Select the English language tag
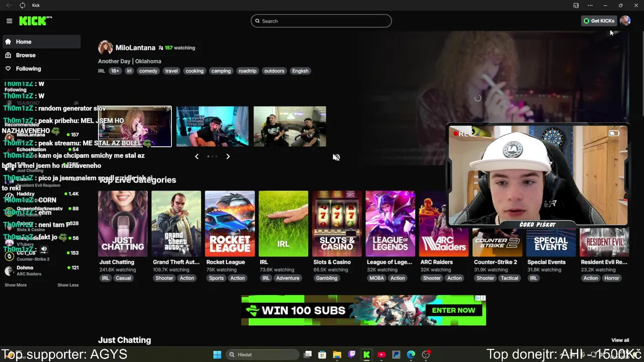Screen dimensions: 644x362 point(300,71)
